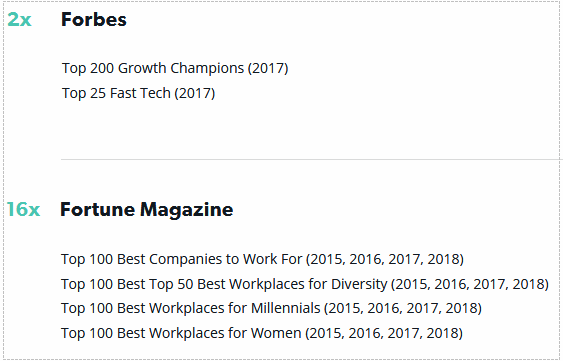This screenshot has height=361, width=563.
Task: Open Top 100 Best Companies to Work For
Action: pos(262,259)
